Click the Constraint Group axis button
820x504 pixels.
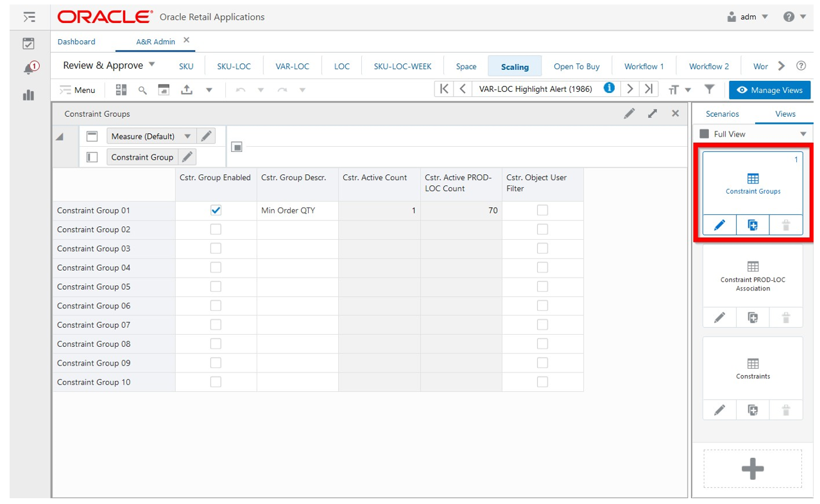click(142, 156)
